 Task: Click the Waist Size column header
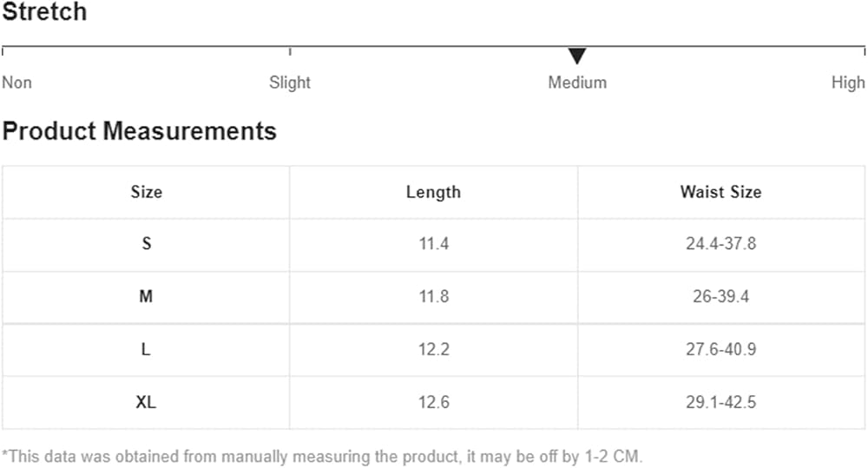[720, 192]
